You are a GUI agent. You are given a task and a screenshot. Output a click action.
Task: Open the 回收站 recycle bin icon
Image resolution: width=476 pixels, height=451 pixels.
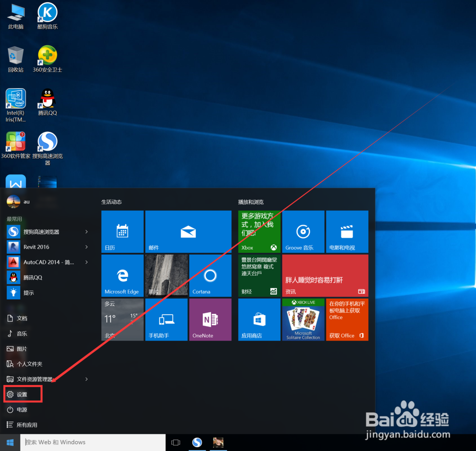click(16, 59)
